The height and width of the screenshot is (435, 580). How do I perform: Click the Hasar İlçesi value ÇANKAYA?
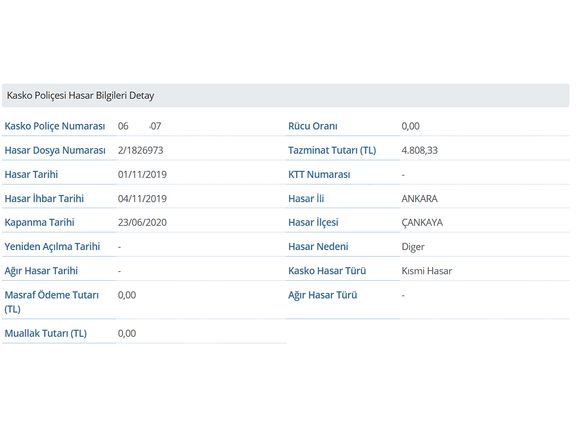pyautogui.click(x=422, y=222)
